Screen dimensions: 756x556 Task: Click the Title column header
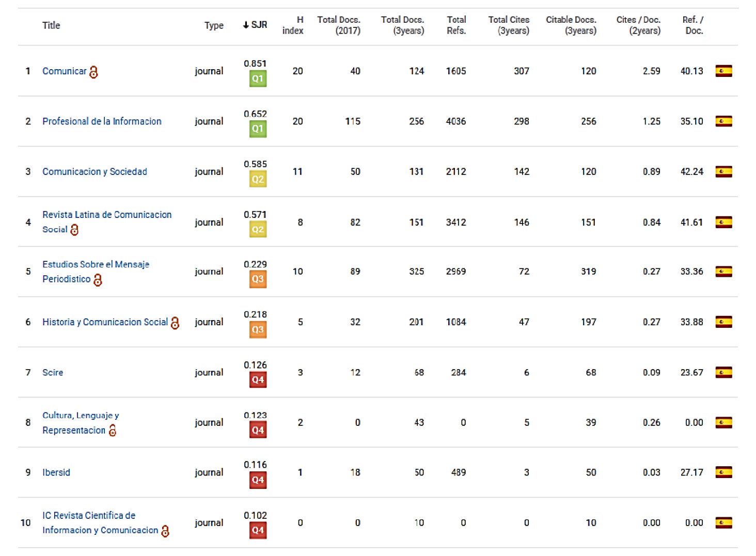coord(51,25)
